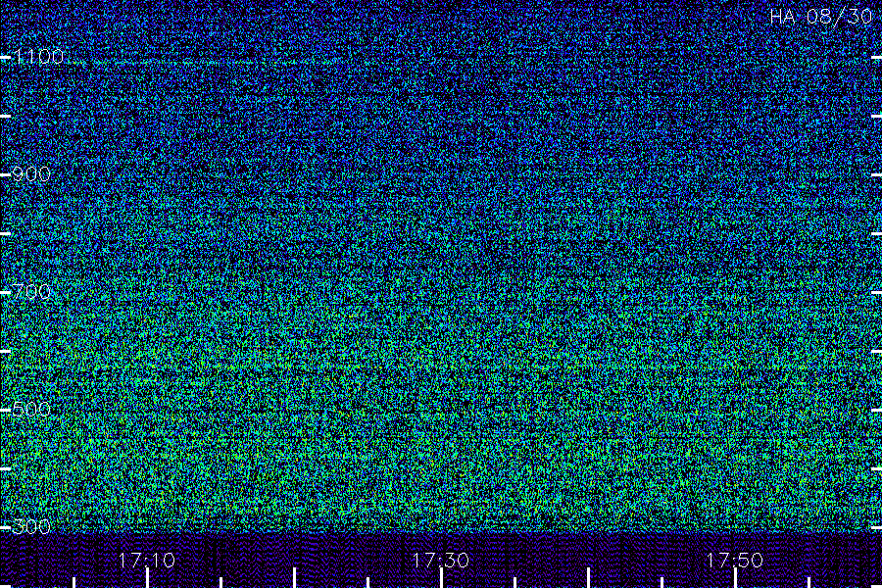Click the HA 08/30 station date label

821,17
